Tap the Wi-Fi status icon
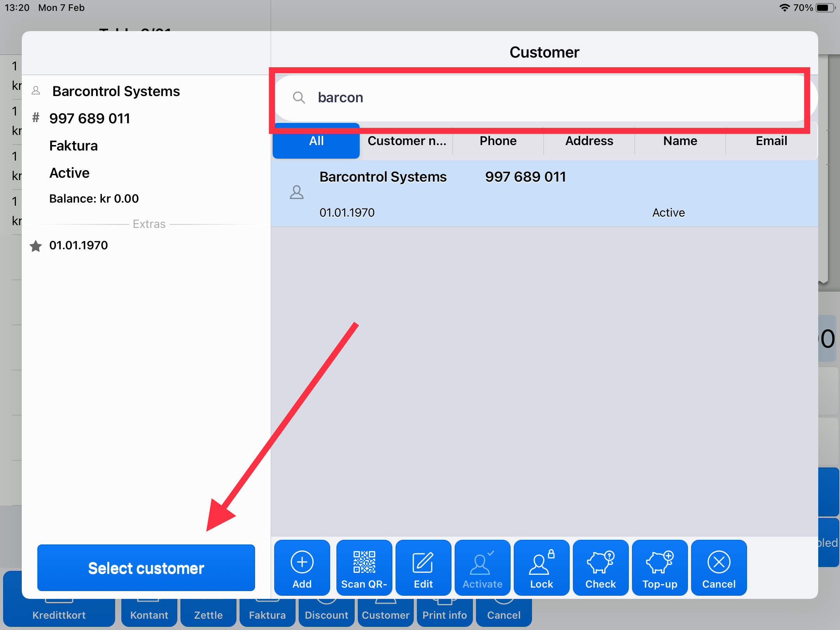The height and width of the screenshot is (630, 840). click(x=785, y=8)
